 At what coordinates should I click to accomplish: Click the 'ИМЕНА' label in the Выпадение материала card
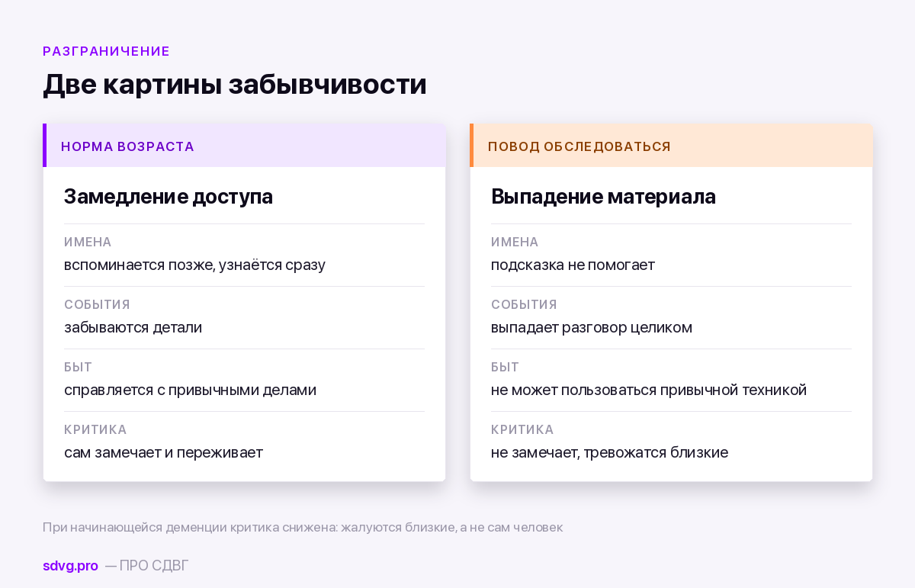[515, 242]
